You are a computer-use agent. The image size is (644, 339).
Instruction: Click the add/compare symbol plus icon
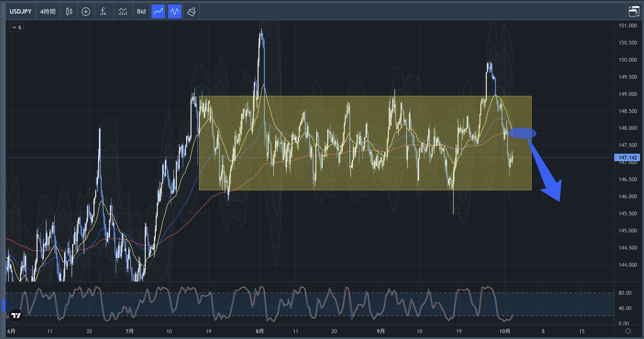point(86,11)
